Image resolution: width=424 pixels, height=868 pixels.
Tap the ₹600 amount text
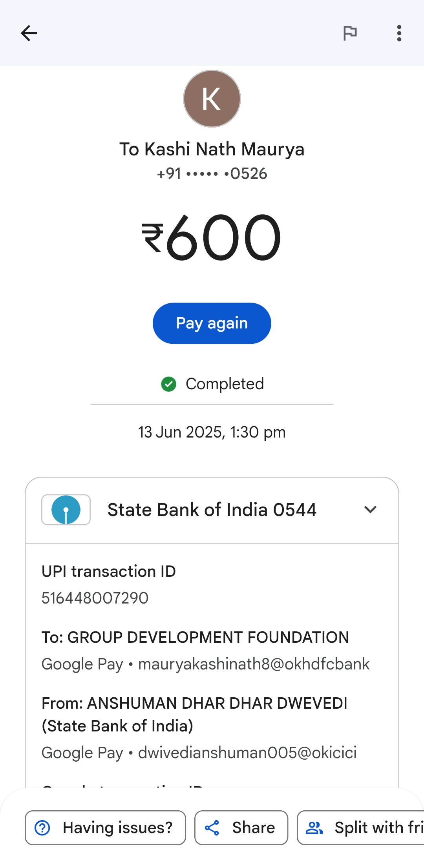coord(212,238)
